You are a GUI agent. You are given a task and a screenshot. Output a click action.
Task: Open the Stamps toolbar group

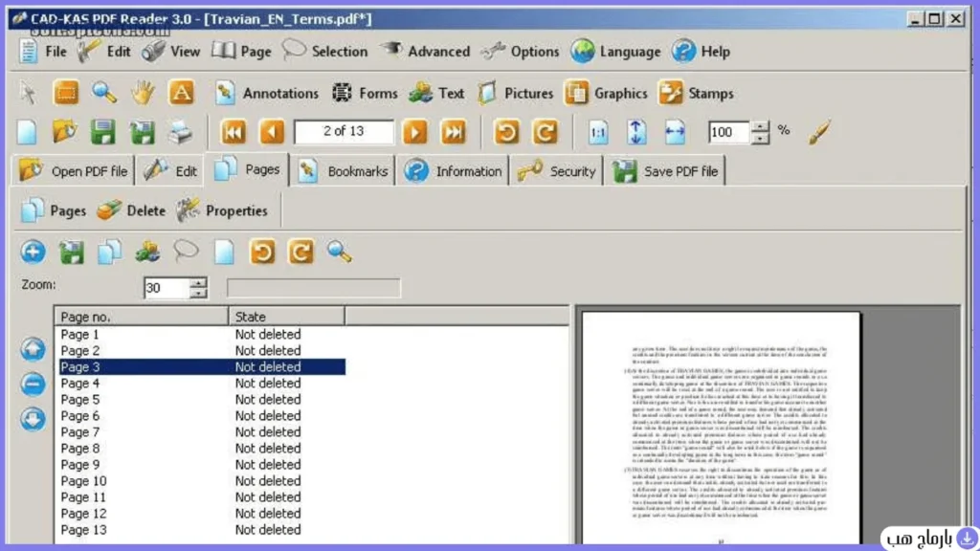pyautogui.click(x=697, y=93)
